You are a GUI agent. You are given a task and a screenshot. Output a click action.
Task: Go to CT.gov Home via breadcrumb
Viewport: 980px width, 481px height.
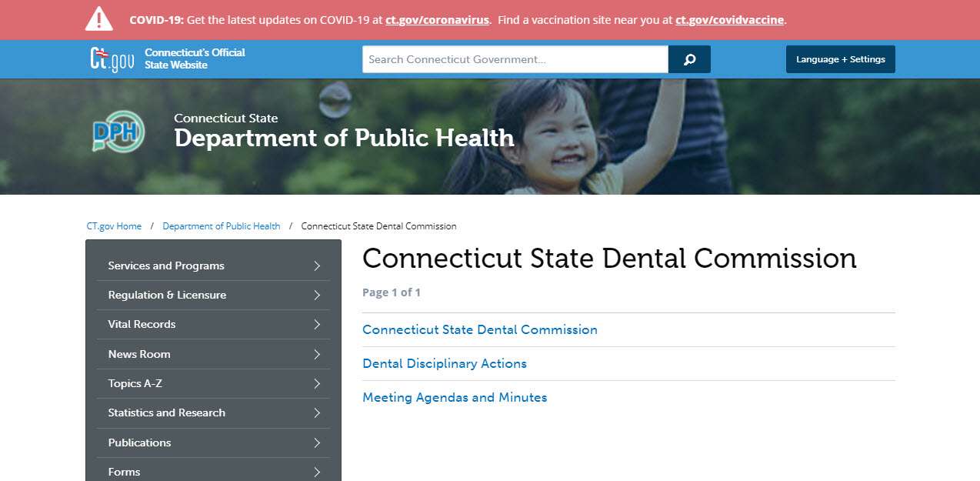click(114, 225)
